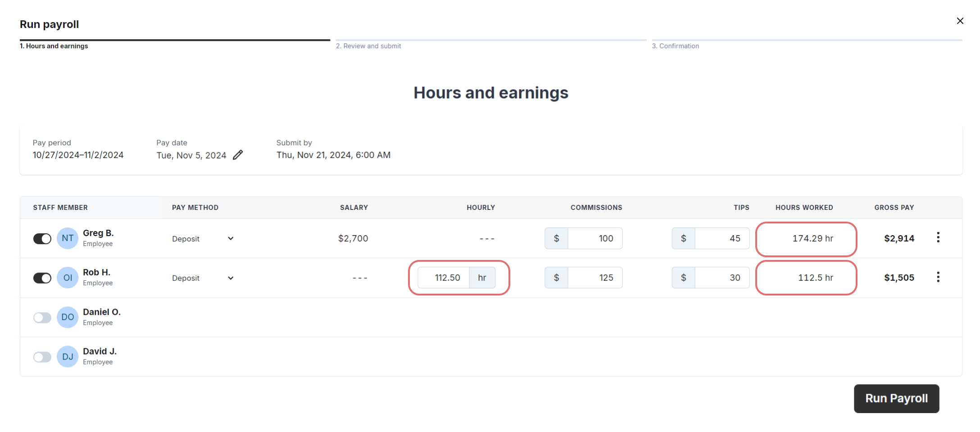980x432 pixels.
Task: Open Greg B. row options menu
Action: click(938, 237)
